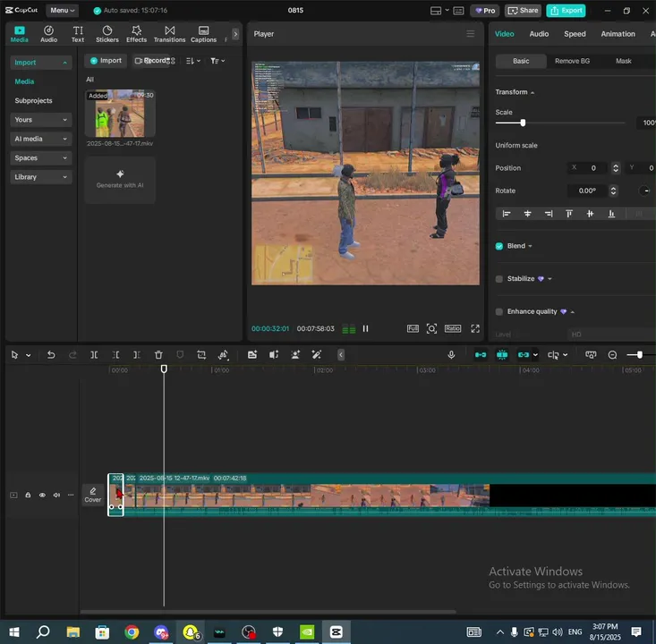Delete the selected clip
The width and height of the screenshot is (656, 644).
(158, 355)
